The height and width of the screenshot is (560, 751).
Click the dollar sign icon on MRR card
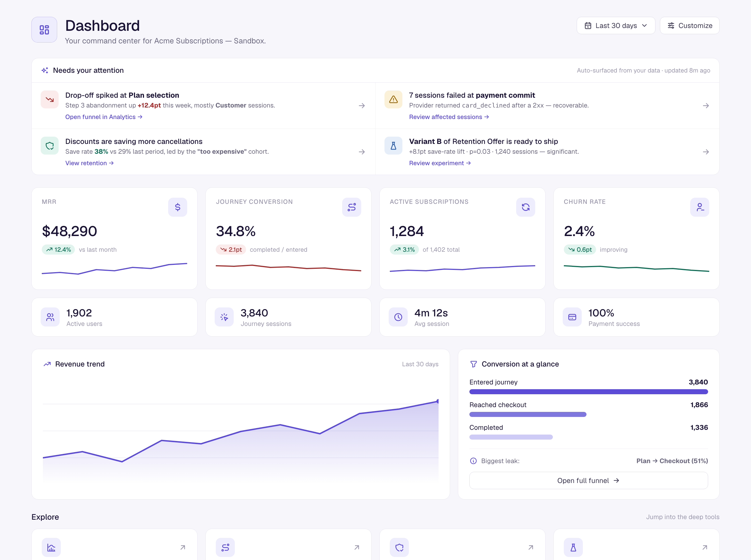pyautogui.click(x=177, y=207)
